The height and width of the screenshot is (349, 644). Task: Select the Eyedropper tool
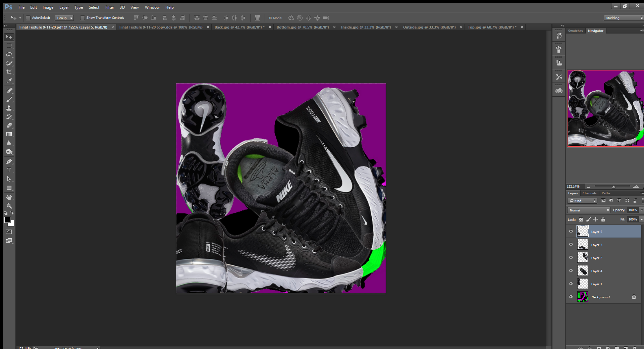coord(9,81)
